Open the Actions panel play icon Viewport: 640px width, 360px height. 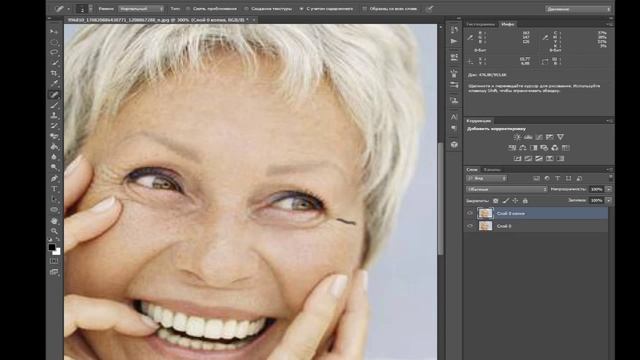click(x=454, y=41)
